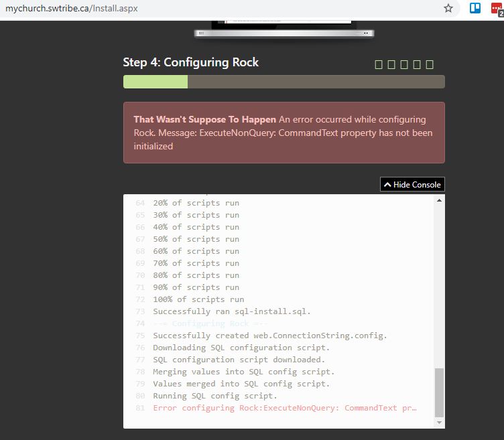The image size is (504, 440).
Task: Click console line number 73
Action: (x=140, y=311)
